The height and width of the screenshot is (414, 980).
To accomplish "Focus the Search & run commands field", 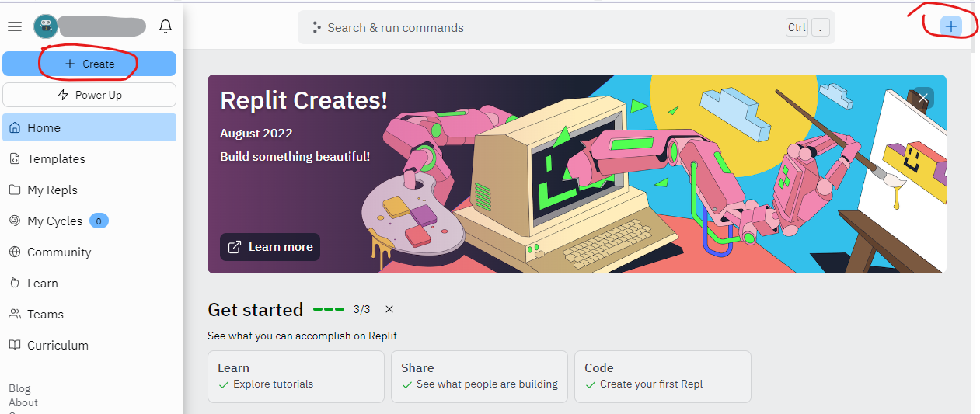I will [x=567, y=27].
